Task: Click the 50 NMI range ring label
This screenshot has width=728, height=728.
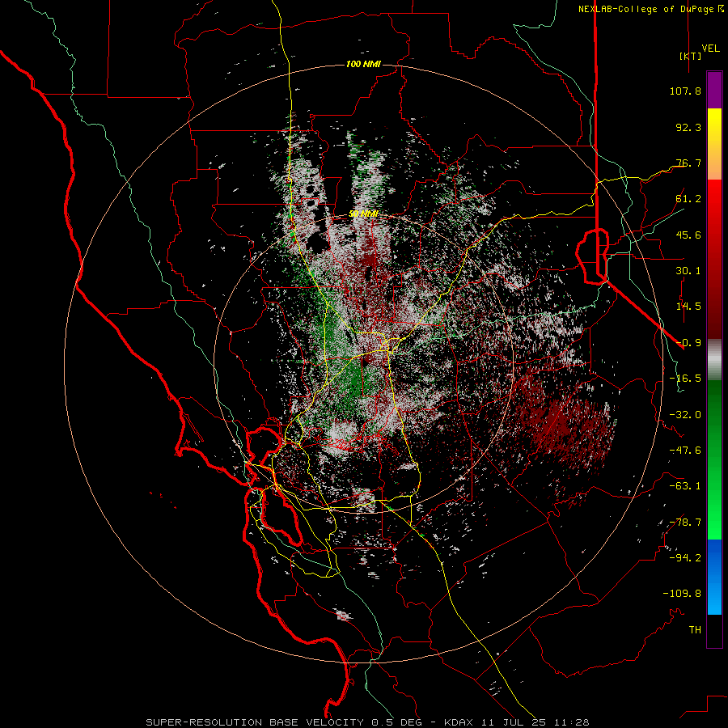Action: [x=363, y=214]
